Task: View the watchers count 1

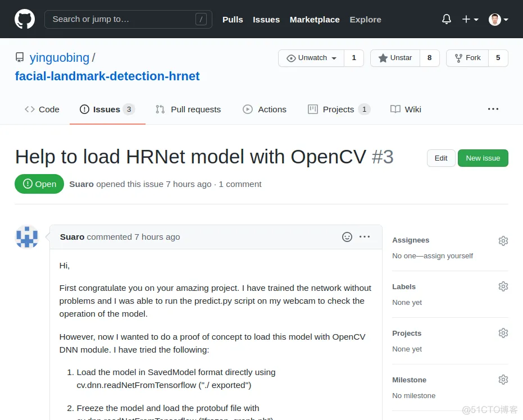Action: coord(354,58)
